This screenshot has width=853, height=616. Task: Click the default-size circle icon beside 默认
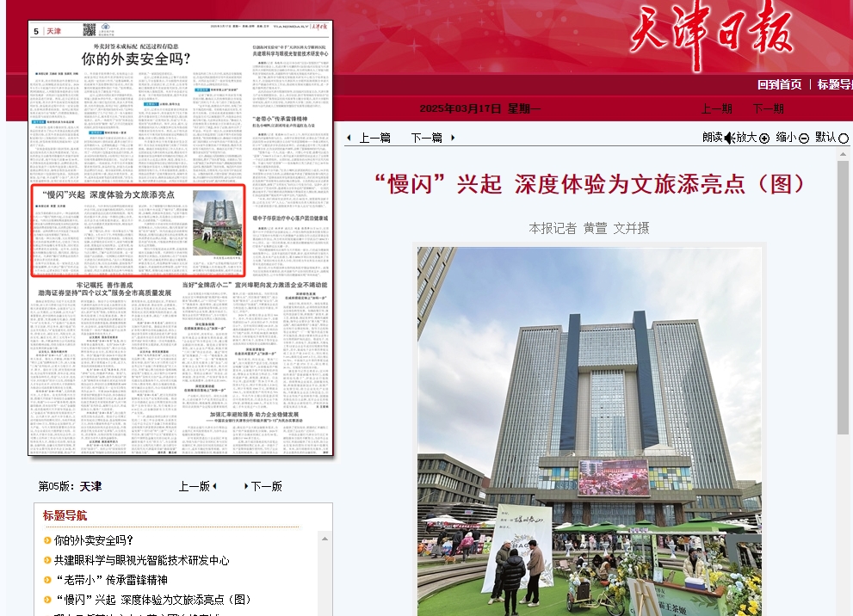pos(843,139)
